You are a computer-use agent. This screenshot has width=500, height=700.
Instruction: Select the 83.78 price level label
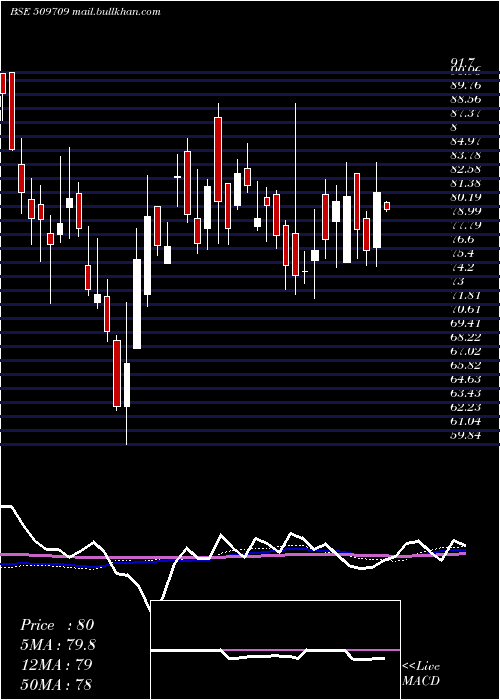click(466, 155)
